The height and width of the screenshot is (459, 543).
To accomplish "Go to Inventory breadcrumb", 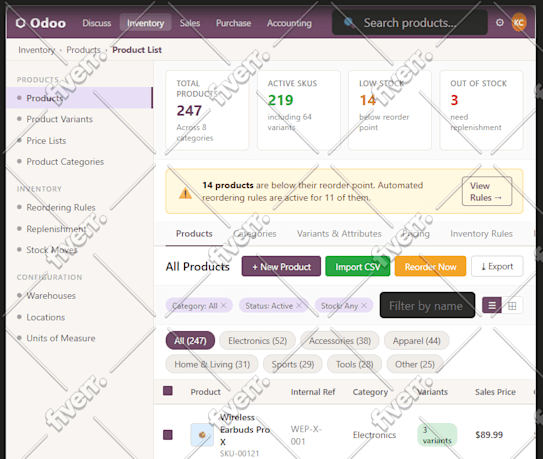I will coord(36,50).
